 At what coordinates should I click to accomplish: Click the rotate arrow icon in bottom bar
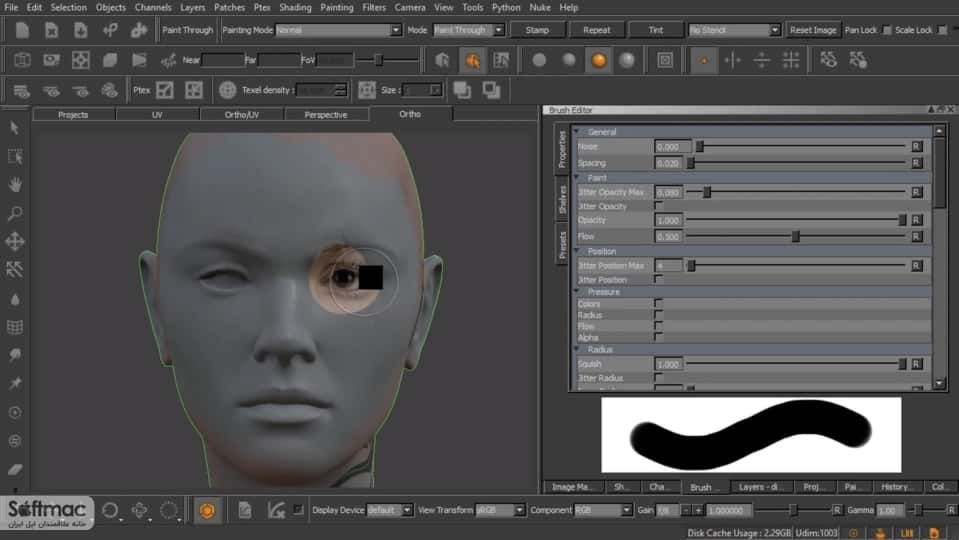tap(110, 510)
